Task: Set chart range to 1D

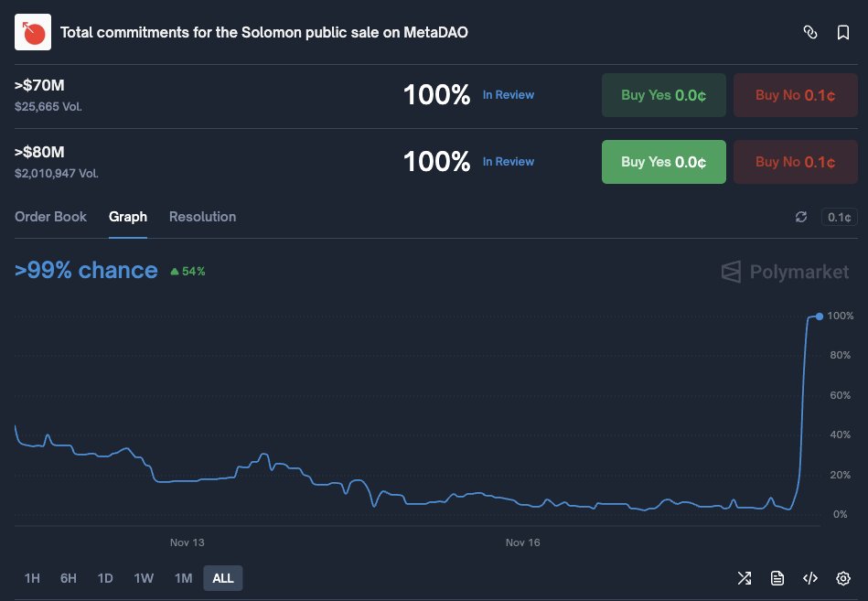Action: tap(105, 578)
